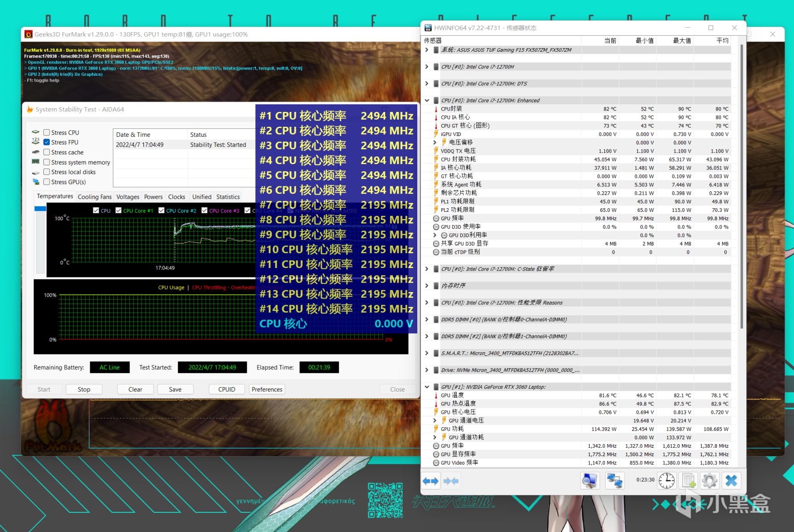Click HWiNFO's document with green plus icon
The width and height of the screenshot is (794, 532).
[688, 481]
